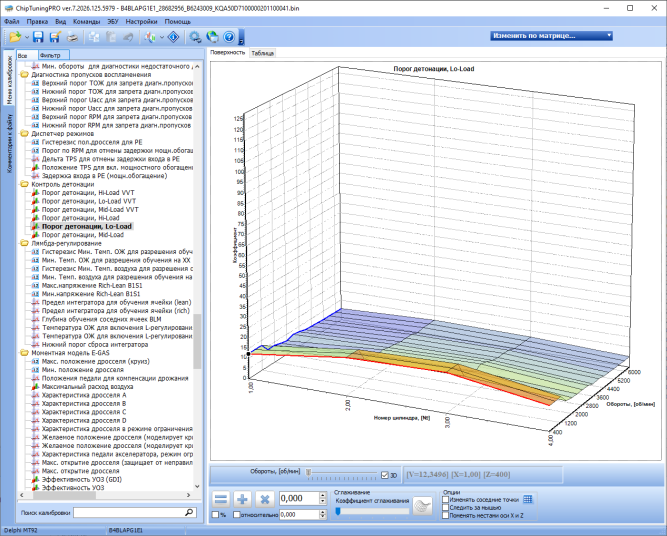Click icon beside 'Макс.напряжение Rich-Lean B1S1'
The height and width of the screenshot is (536, 667).
[x=35, y=285]
